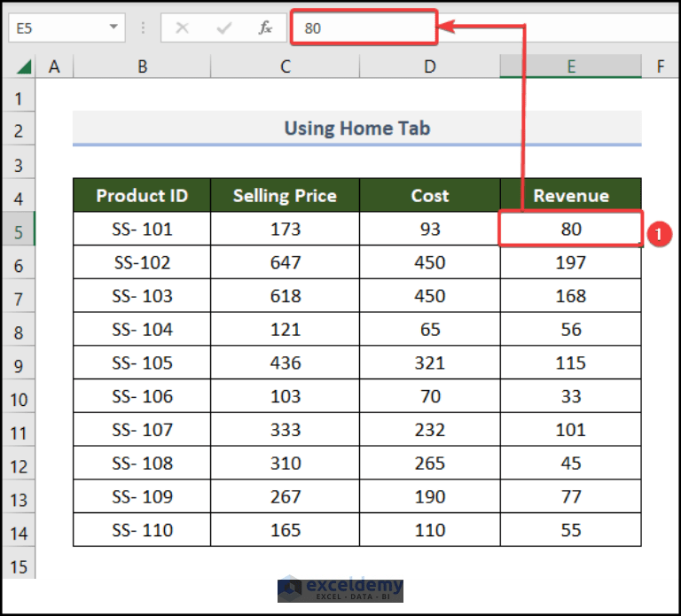Select Cost cell 265
The image size is (681, 616).
click(429, 463)
